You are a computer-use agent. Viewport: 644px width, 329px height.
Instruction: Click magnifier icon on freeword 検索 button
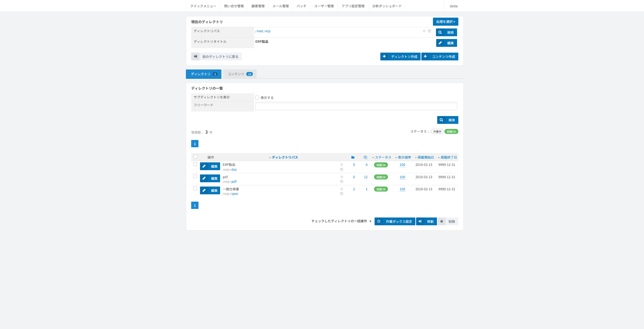(441, 120)
